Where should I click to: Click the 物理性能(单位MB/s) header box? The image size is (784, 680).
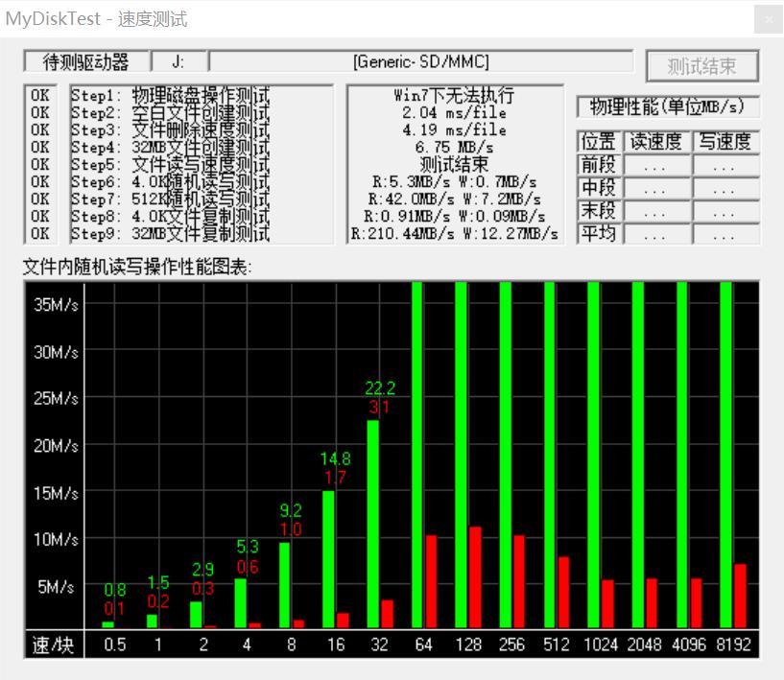pos(668,106)
